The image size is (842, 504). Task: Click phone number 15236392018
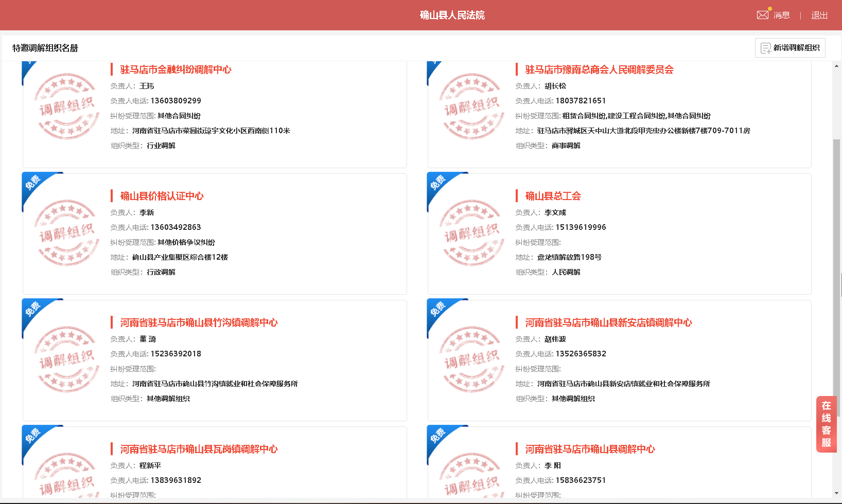click(x=176, y=354)
